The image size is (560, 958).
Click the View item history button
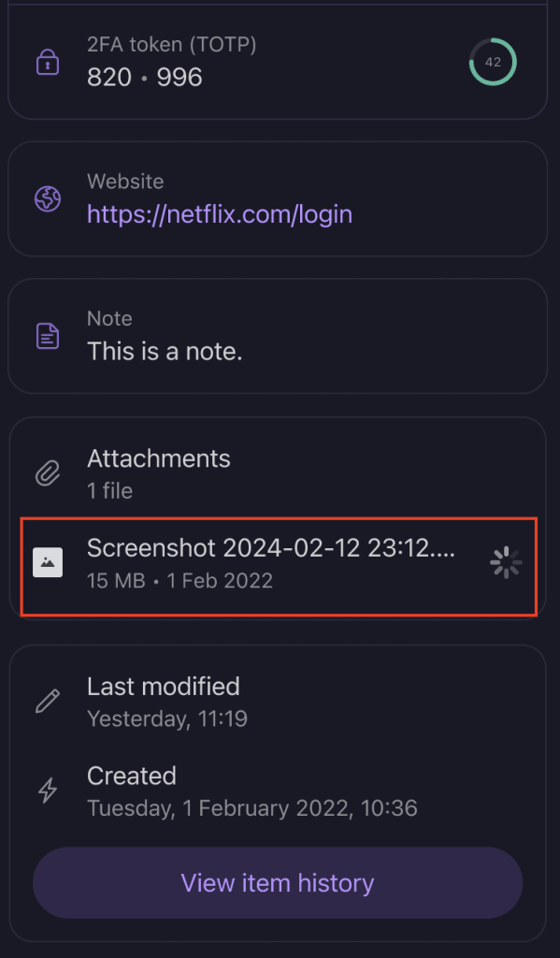278,883
